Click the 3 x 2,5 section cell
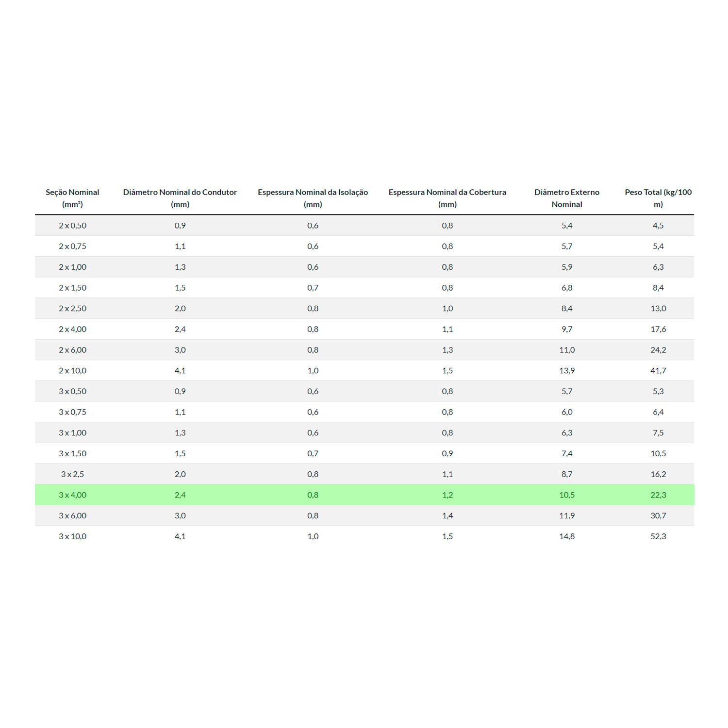728x728 pixels. tap(72, 474)
